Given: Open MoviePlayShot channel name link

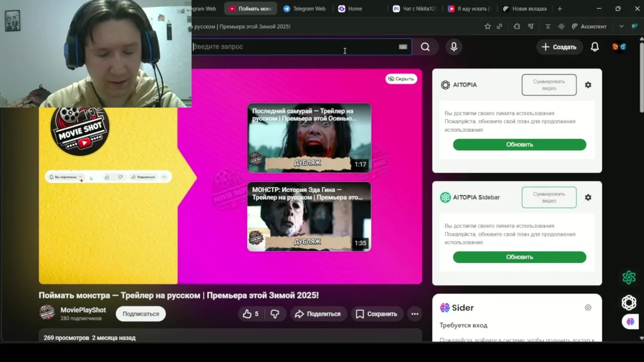Looking at the screenshot, I should point(83,310).
